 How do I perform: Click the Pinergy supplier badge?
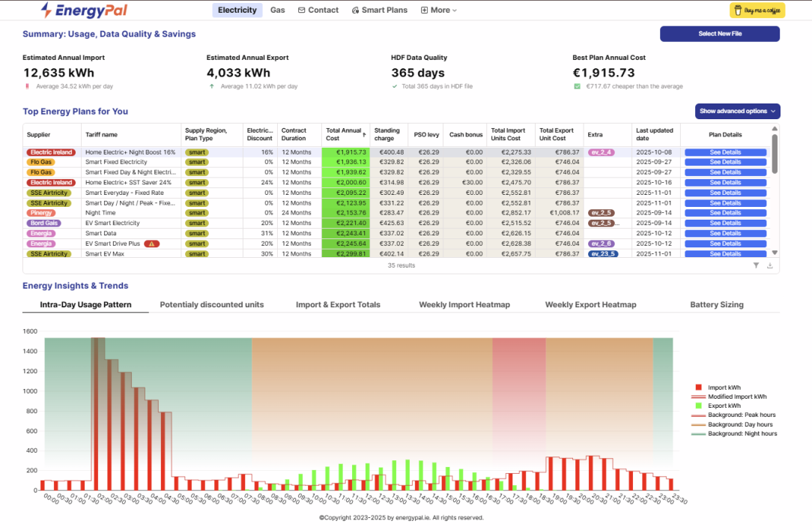41,213
